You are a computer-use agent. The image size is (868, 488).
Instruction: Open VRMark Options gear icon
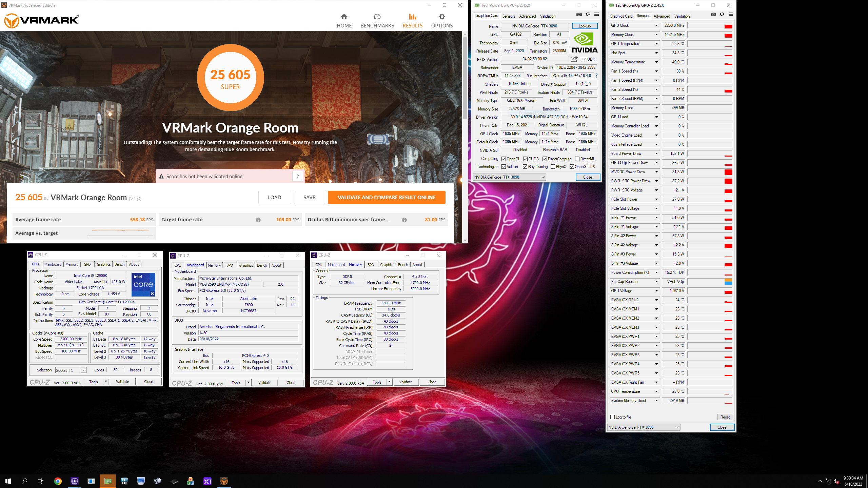click(x=442, y=17)
